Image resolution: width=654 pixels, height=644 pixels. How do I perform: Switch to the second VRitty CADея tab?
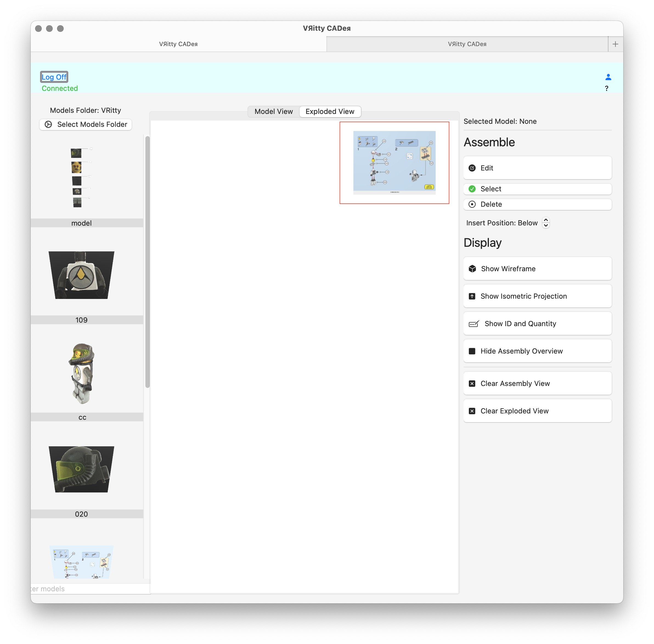coord(467,44)
